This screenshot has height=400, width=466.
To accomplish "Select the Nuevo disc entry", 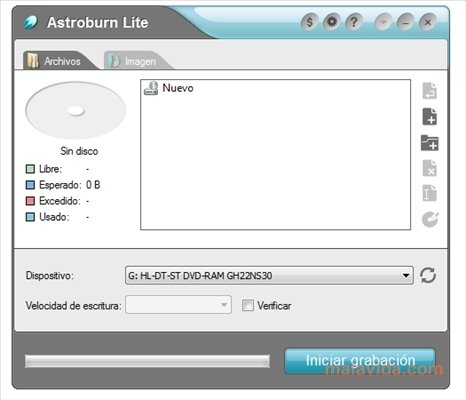I will pyautogui.click(x=169, y=88).
